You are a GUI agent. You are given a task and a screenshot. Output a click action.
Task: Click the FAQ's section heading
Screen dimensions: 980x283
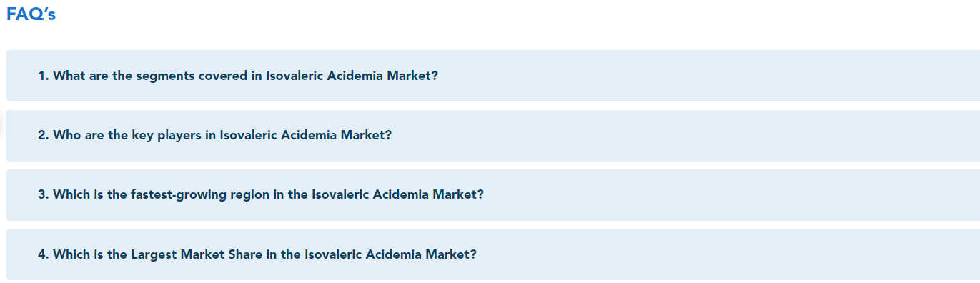click(x=31, y=14)
